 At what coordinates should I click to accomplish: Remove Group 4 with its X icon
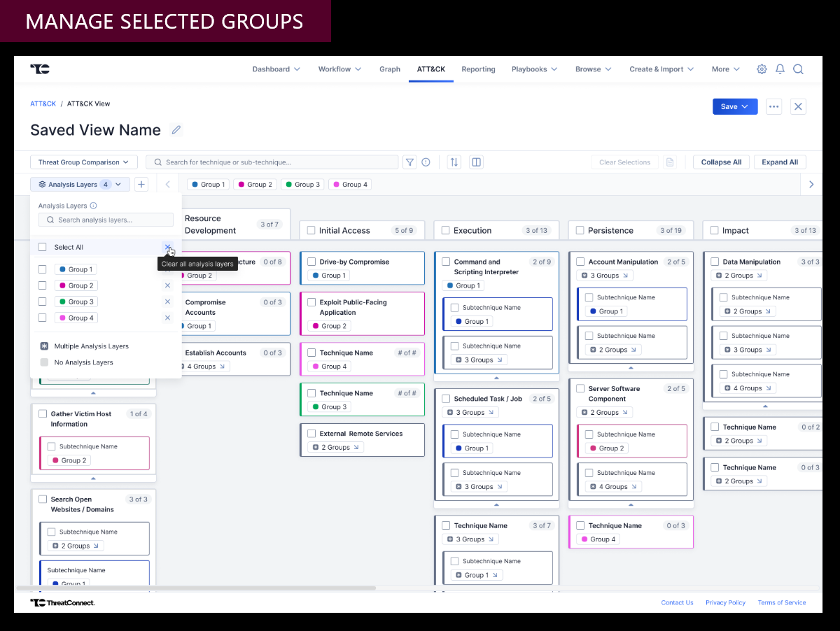coord(167,318)
